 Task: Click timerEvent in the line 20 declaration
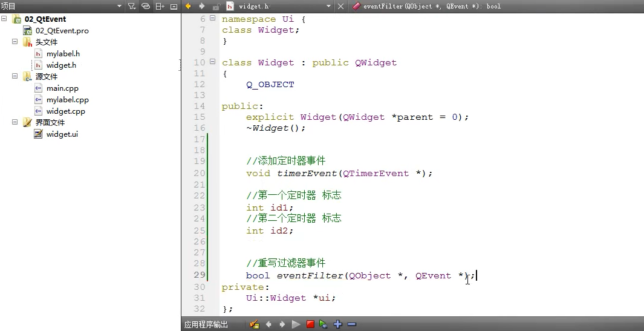coord(307,173)
